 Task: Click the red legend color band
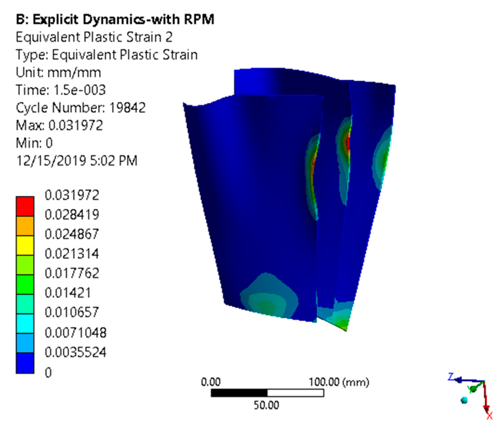click(25, 207)
